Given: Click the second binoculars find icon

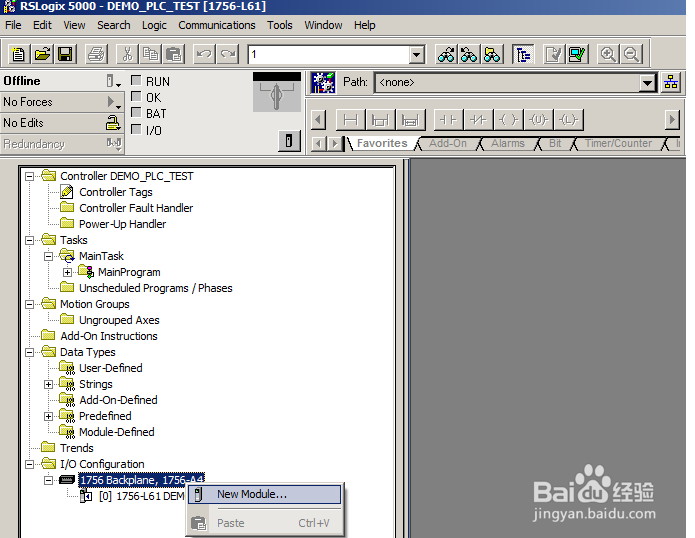Looking at the screenshot, I should (469, 55).
